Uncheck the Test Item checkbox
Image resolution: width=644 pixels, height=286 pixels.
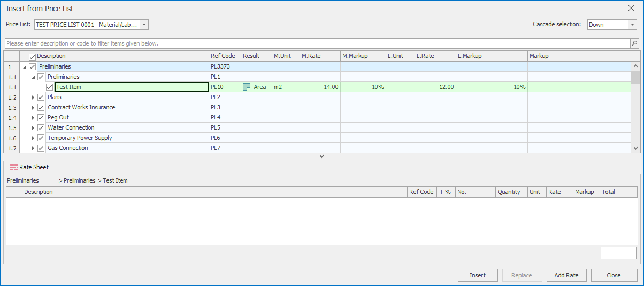(x=50, y=87)
